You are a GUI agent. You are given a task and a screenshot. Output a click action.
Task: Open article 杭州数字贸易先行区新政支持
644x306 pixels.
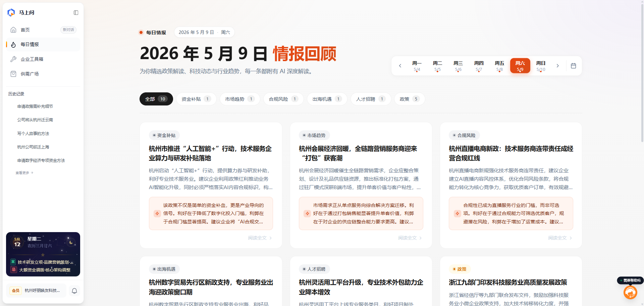click(x=211, y=287)
